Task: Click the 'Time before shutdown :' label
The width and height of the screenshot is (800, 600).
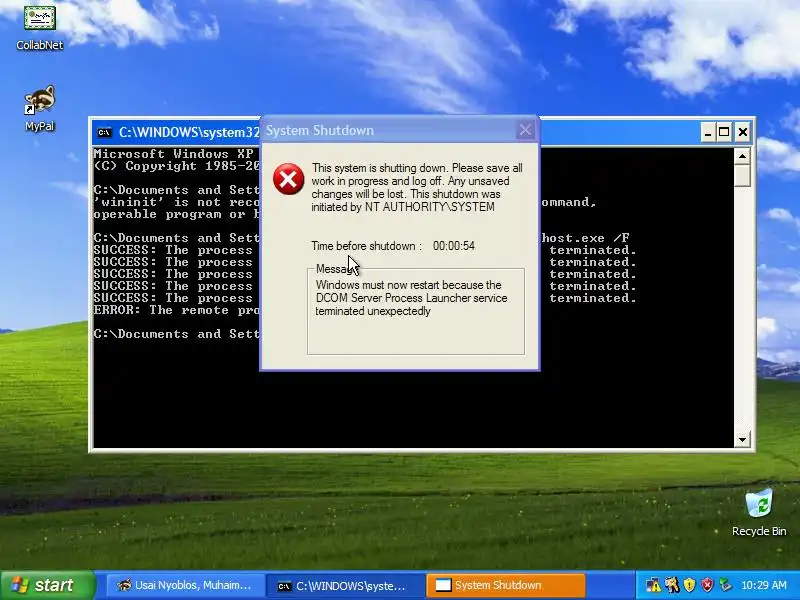Action: tap(367, 246)
